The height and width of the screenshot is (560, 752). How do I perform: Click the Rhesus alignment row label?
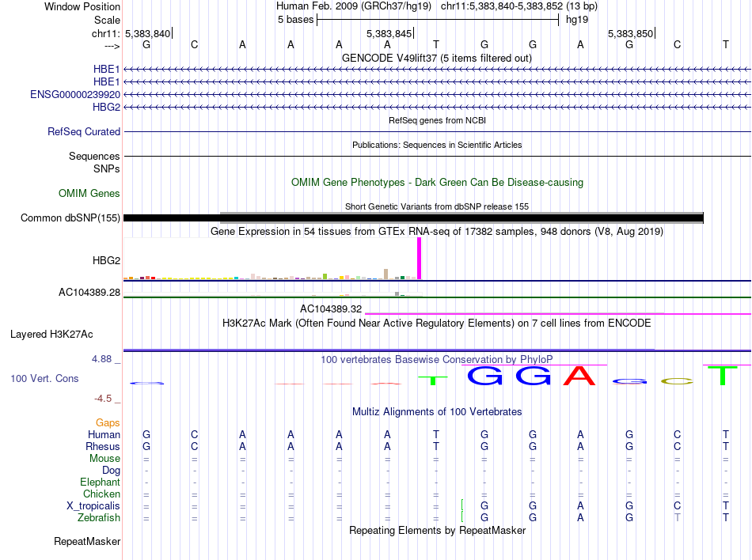click(x=103, y=446)
